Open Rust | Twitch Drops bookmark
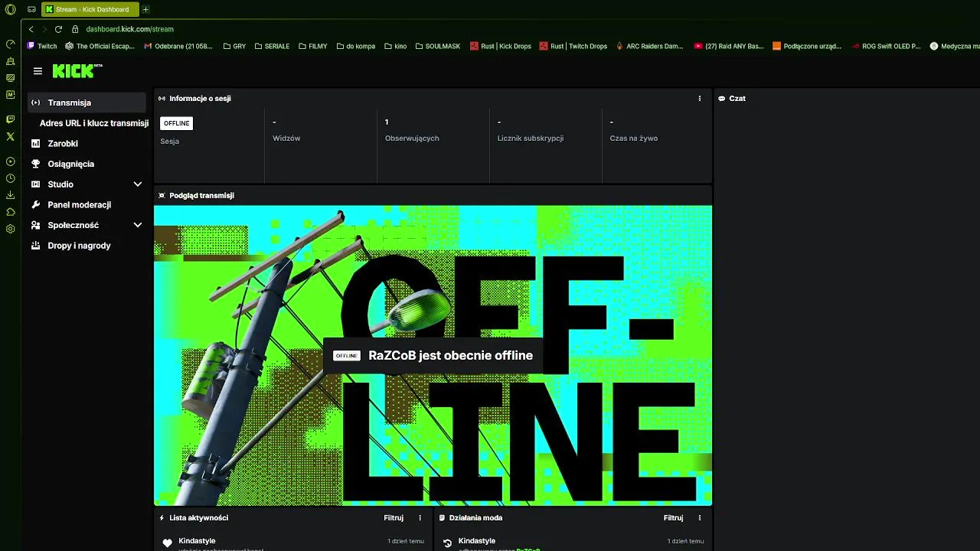 (x=573, y=46)
